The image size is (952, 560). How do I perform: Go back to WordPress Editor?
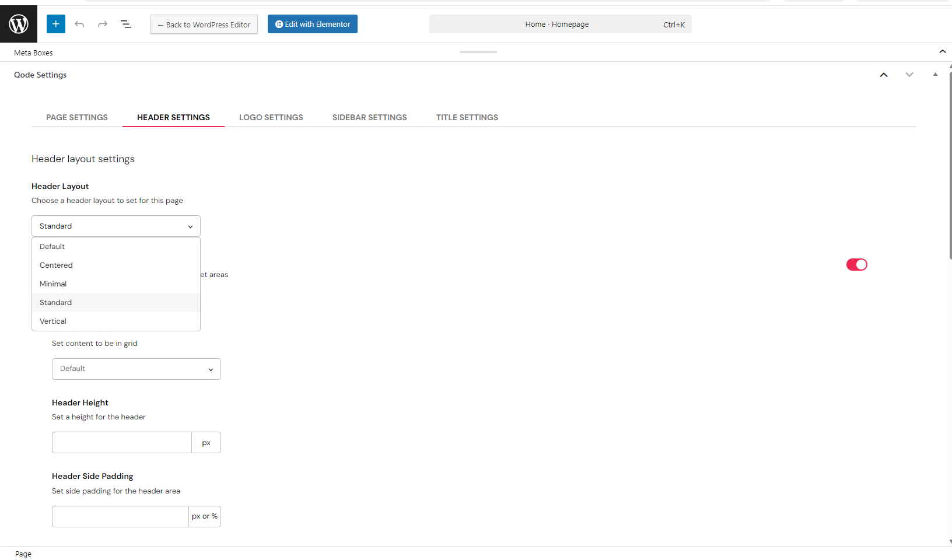[204, 24]
